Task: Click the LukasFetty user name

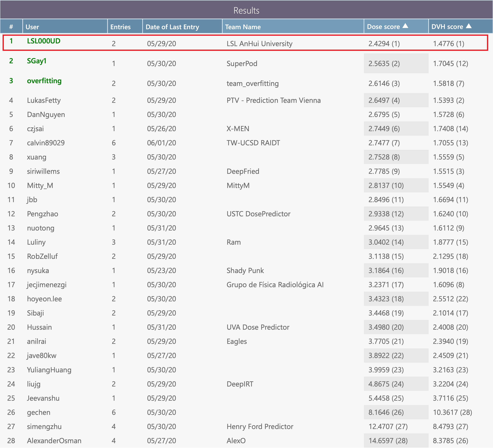Action: pos(44,100)
